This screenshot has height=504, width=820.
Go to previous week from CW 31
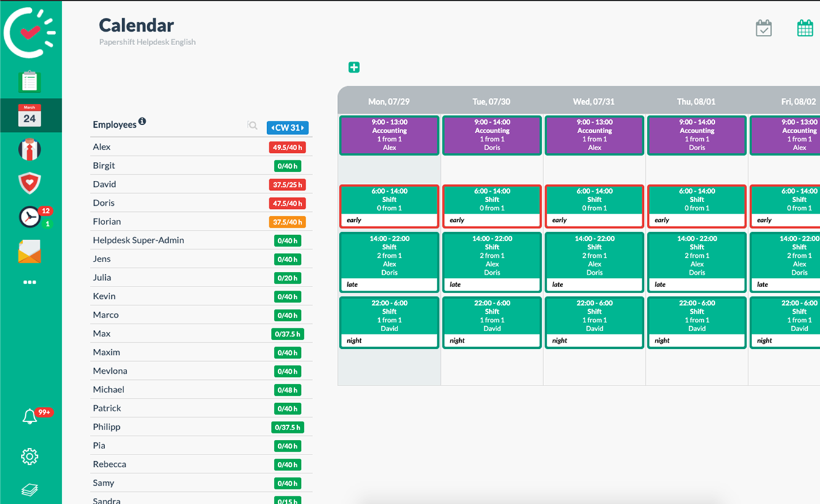point(273,128)
